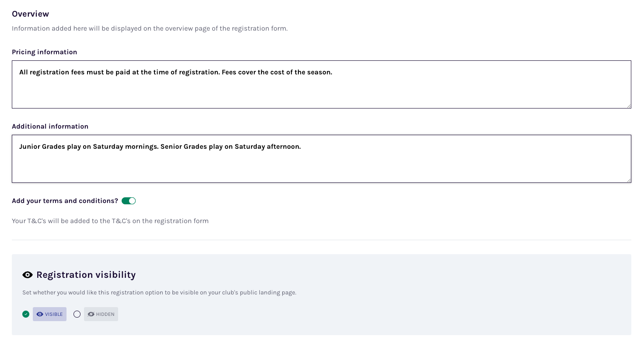Click the eye icon beside Registration visibility heading
Viewport: 644px width, 350px height.
27,275
